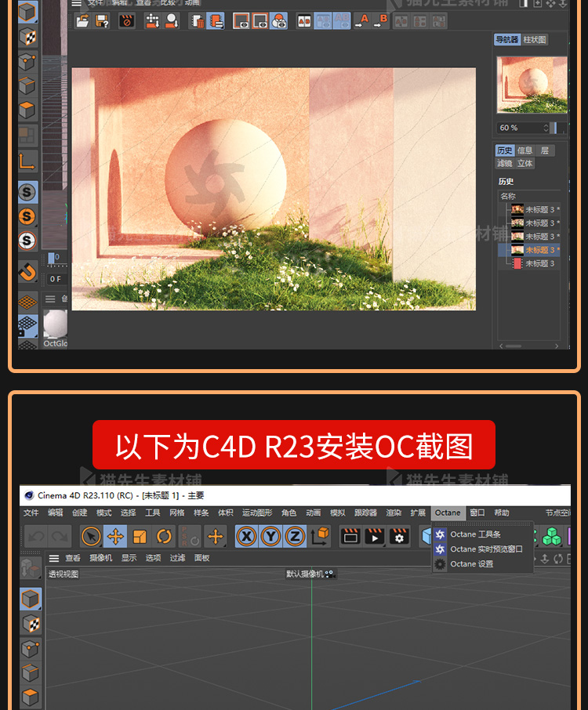Image resolution: width=588 pixels, height=710 pixels.
Task: Select Model mode cube in upper window sidebar
Action: [27, 11]
